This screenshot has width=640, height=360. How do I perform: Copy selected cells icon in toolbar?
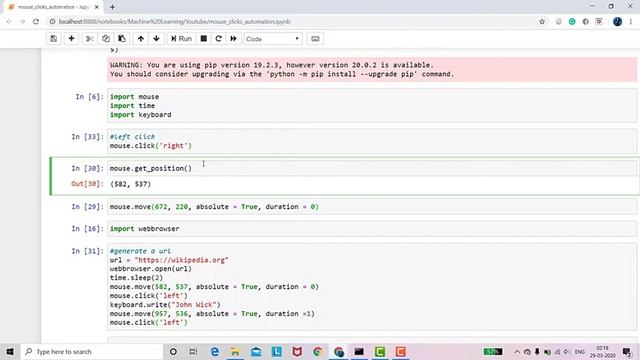coord(106,39)
